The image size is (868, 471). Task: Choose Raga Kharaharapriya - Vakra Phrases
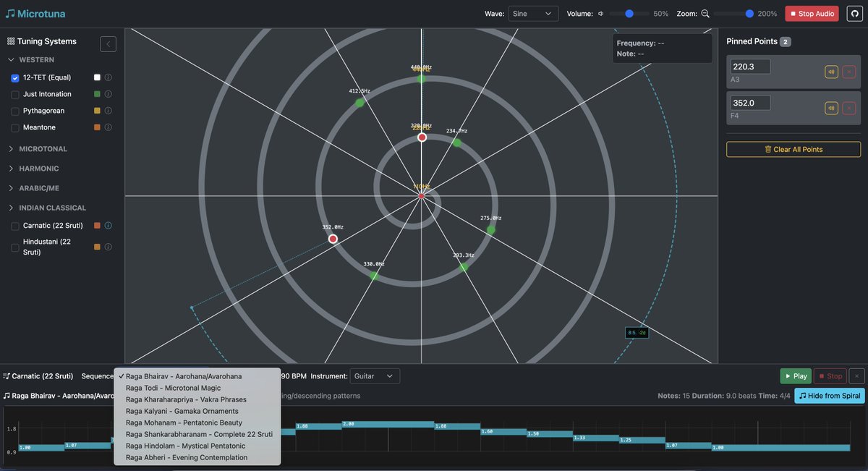click(x=197, y=399)
